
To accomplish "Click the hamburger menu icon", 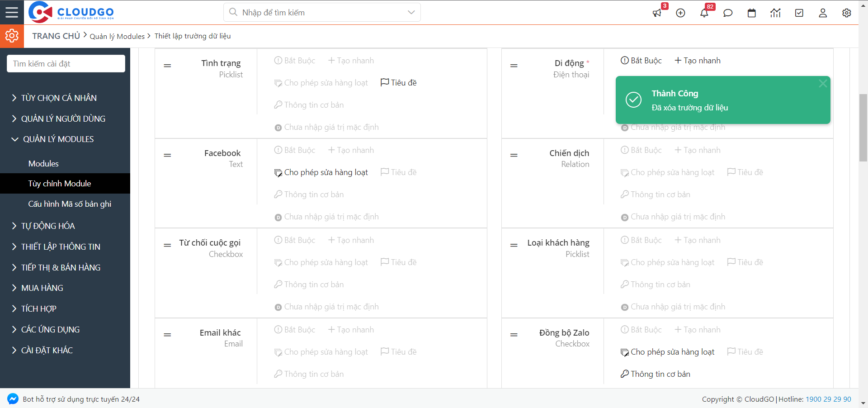I will pos(12,12).
